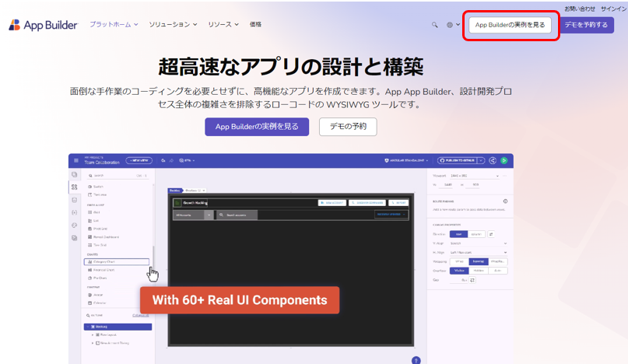Open the 価格 page
The height and width of the screenshot is (364, 628).
tap(255, 24)
